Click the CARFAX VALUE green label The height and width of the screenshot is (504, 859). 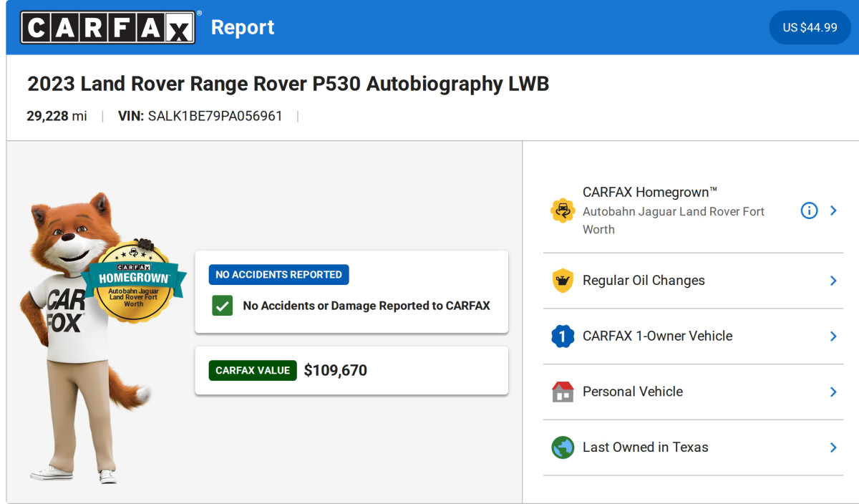tap(253, 370)
